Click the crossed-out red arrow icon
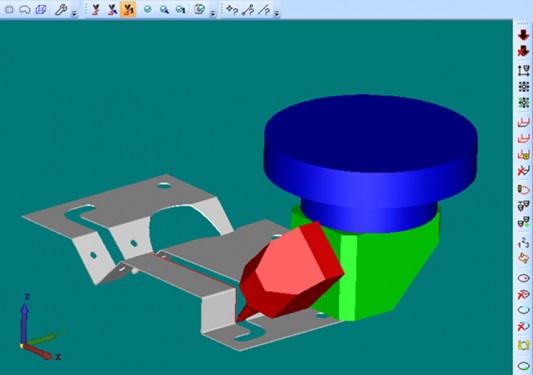The height and width of the screenshot is (375, 533). 523,51
